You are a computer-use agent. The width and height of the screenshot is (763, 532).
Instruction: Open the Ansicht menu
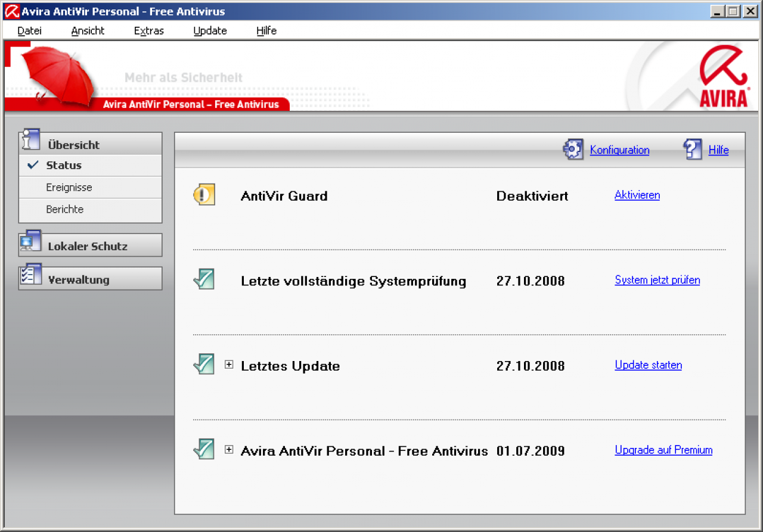coord(88,31)
